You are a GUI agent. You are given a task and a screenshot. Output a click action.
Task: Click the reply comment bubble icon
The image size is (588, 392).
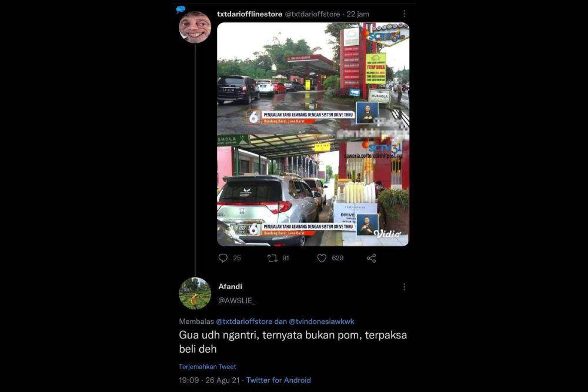223,258
